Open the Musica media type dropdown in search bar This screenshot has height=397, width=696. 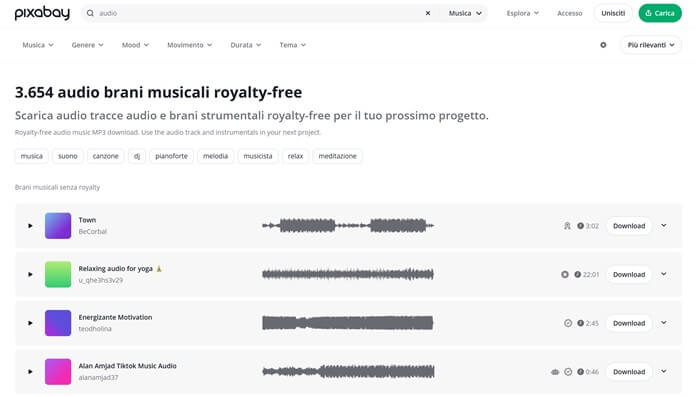pyautogui.click(x=465, y=13)
